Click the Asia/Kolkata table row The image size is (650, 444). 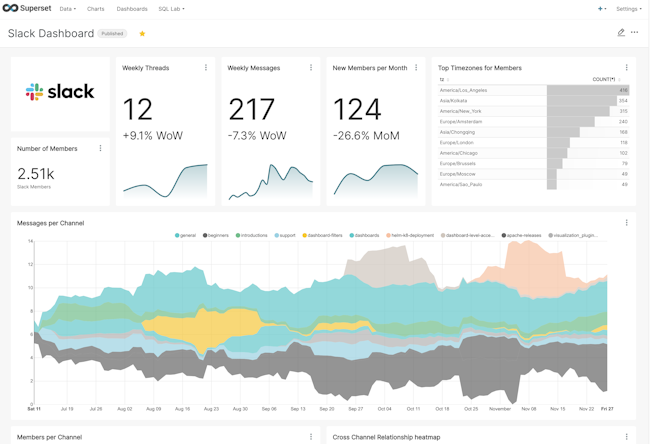click(x=534, y=101)
